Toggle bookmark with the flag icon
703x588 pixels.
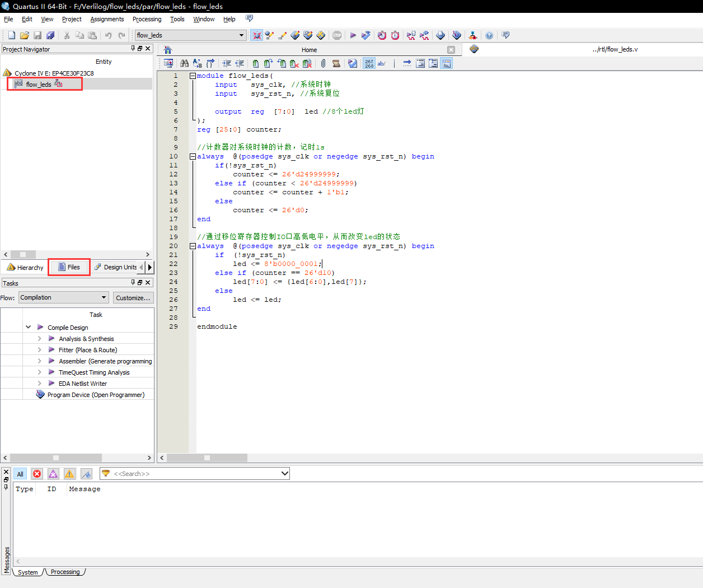tap(256, 63)
